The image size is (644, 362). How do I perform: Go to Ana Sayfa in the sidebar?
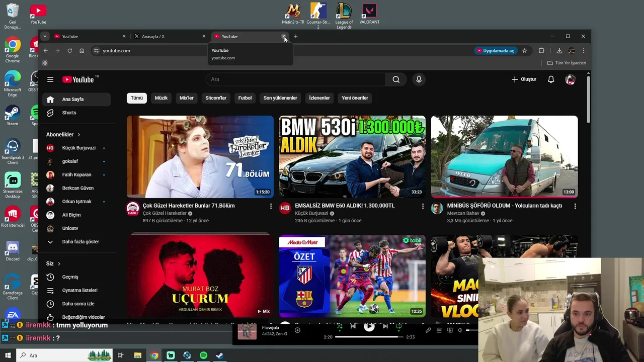coord(76,99)
